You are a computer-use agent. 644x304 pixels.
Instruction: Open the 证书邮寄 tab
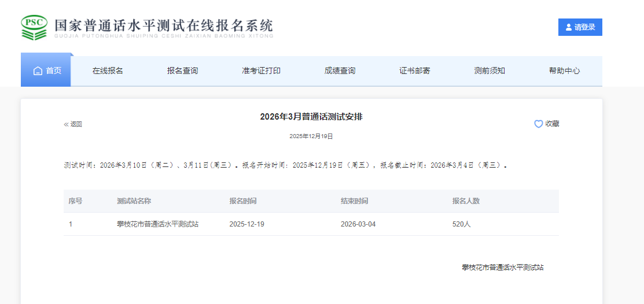(414, 71)
